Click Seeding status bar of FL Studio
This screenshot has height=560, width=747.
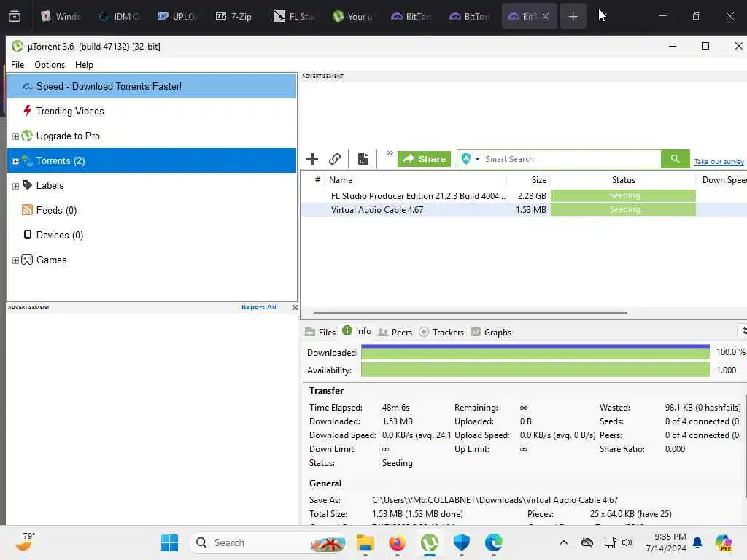click(x=623, y=195)
